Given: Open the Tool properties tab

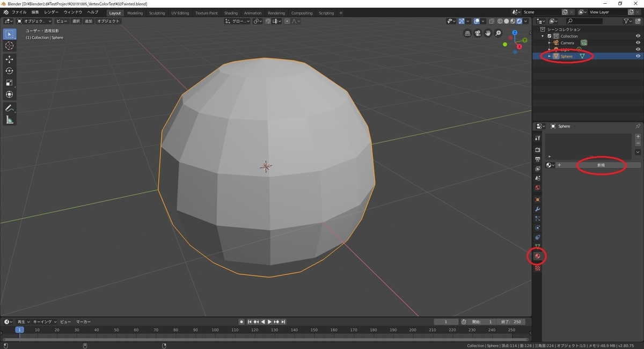Looking at the screenshot, I should pyautogui.click(x=538, y=138).
